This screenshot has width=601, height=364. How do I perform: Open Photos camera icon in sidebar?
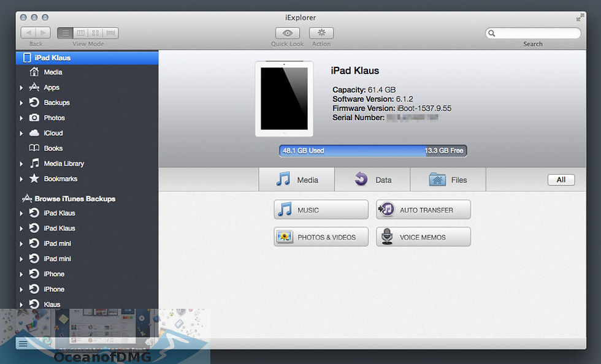(x=34, y=118)
